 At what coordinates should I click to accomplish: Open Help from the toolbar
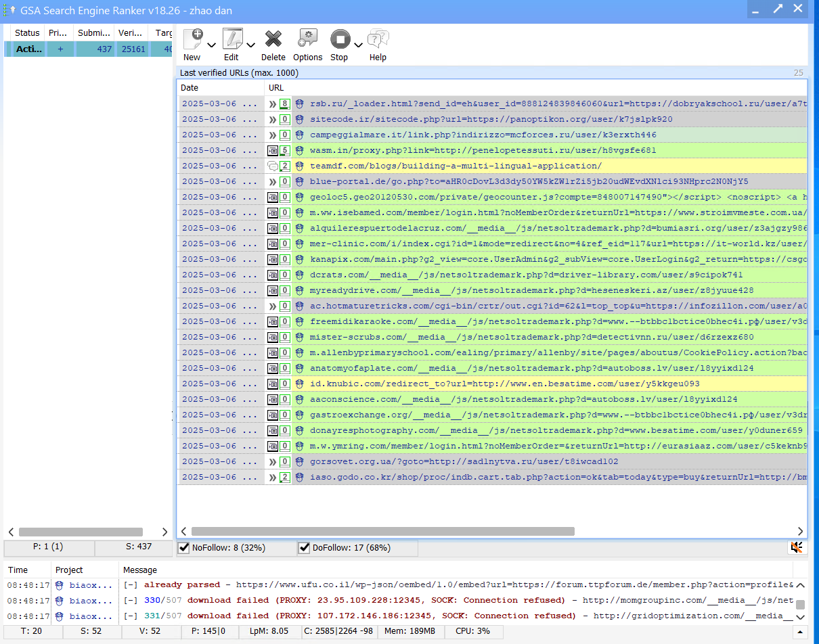pos(378,38)
